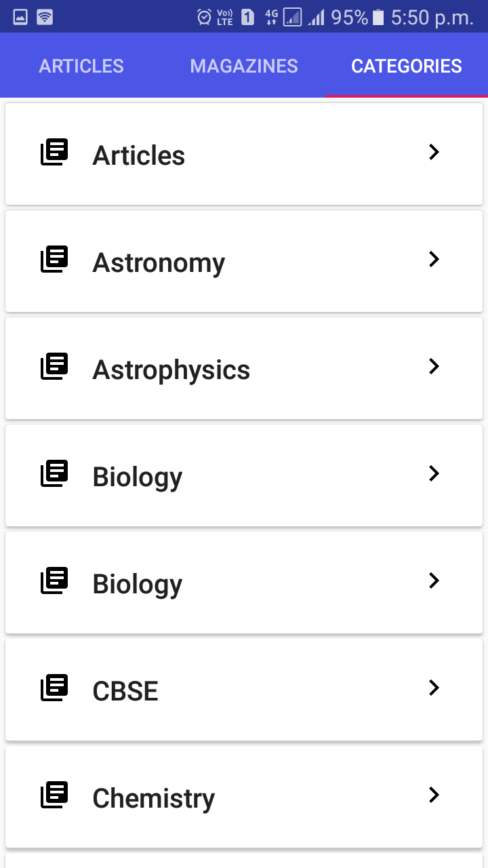
Task: Tap the stacked-pages icon beside Astrophysics
Action: pyautogui.click(x=54, y=366)
